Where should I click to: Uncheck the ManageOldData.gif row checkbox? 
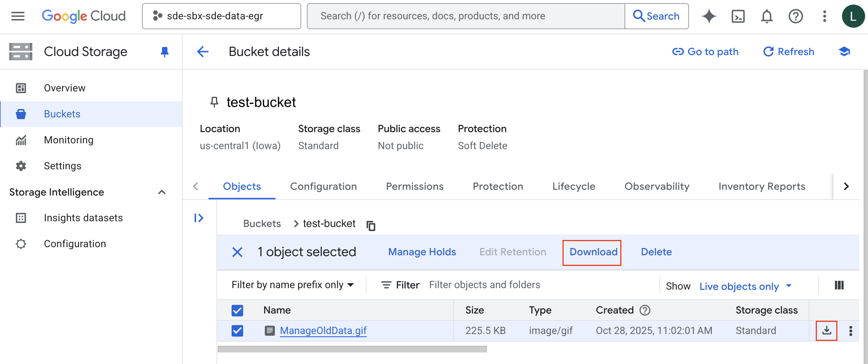(x=237, y=331)
